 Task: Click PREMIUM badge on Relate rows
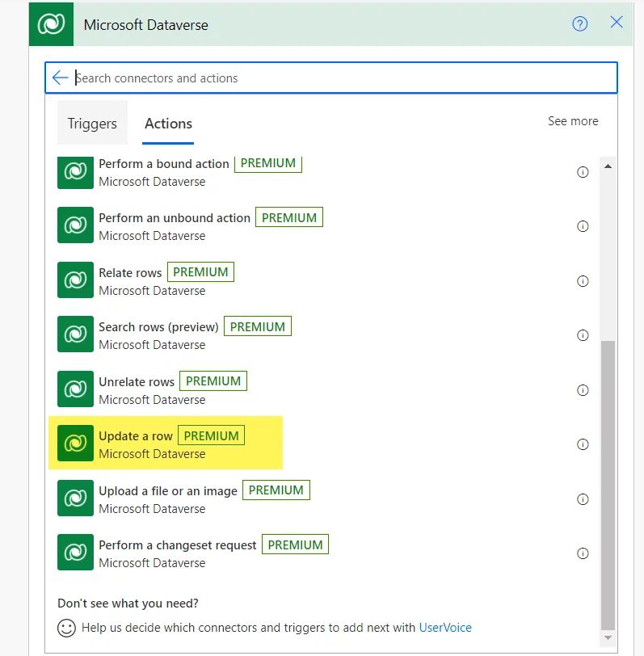tap(200, 272)
